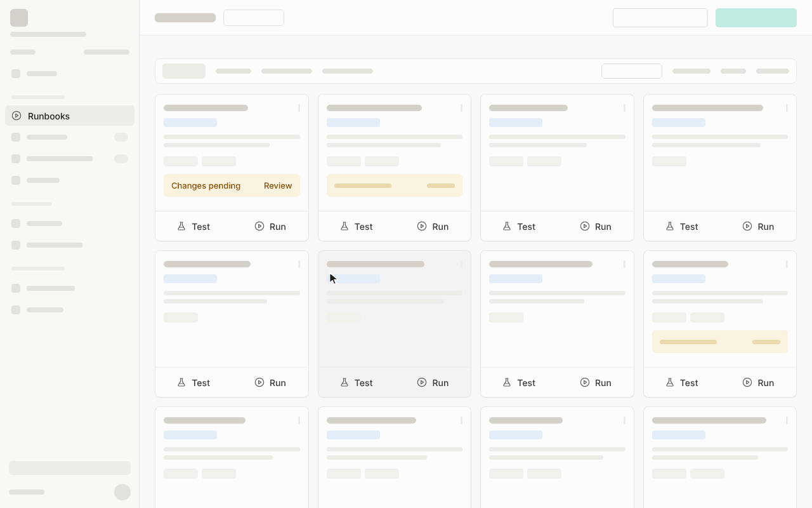Click the play Run icon, top row second card
The height and width of the screenshot is (508, 812).
click(422, 226)
